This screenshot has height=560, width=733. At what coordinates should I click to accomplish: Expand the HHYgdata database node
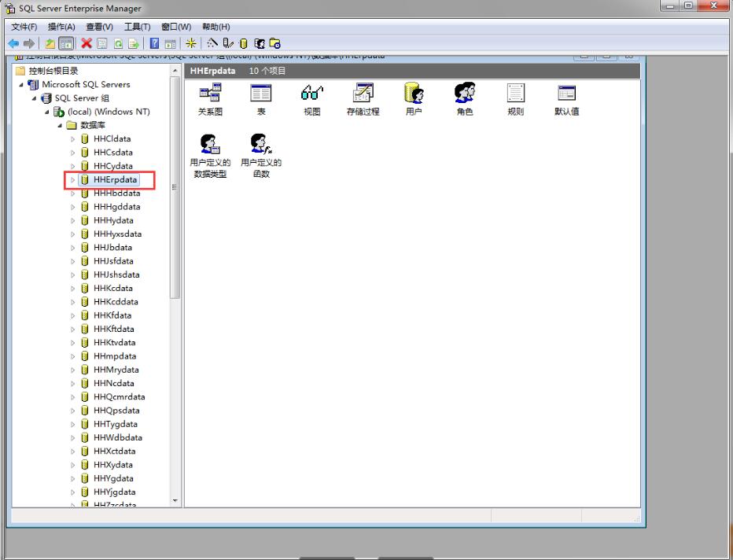[72, 479]
